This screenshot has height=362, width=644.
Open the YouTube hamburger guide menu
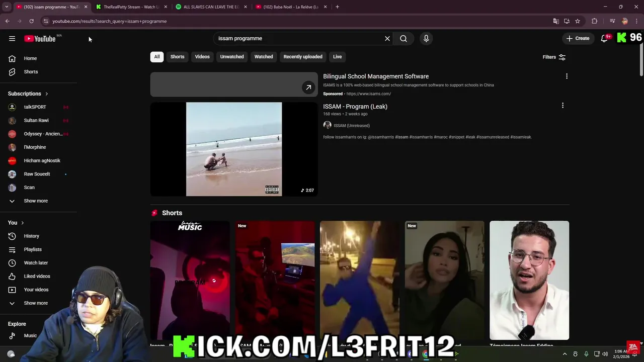pyautogui.click(x=12, y=39)
